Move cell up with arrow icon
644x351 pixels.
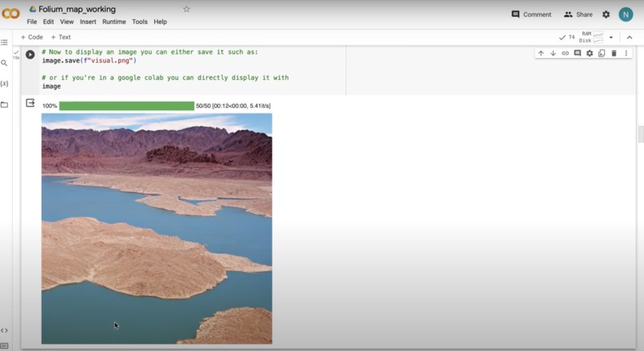[x=541, y=53]
